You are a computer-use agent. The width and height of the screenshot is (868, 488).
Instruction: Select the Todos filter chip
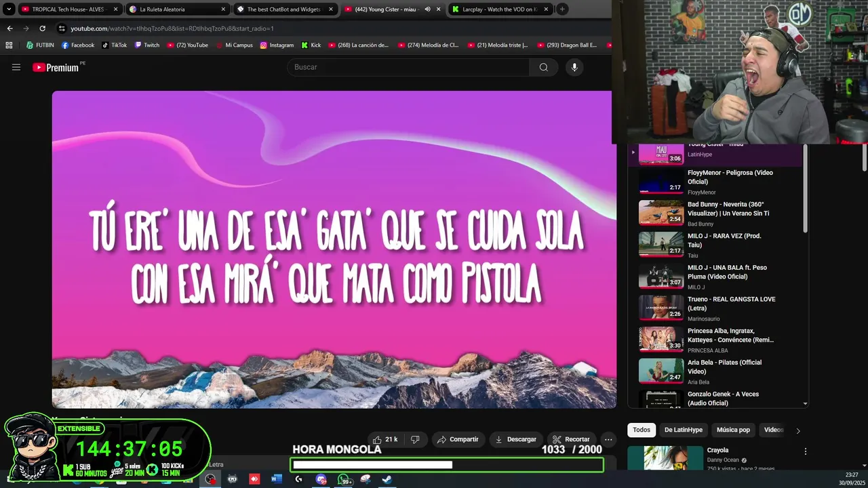[x=642, y=430]
